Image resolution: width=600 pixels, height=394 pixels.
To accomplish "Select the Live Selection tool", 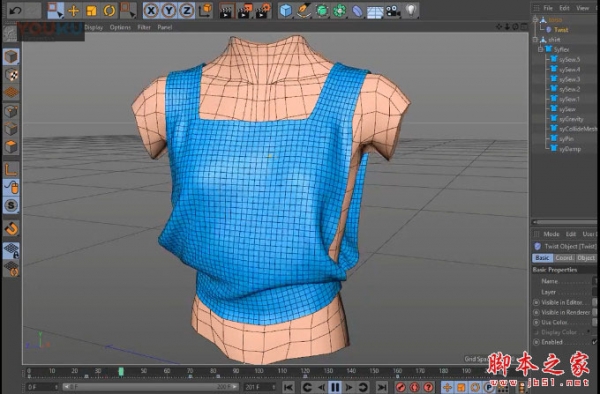I will [x=55, y=10].
